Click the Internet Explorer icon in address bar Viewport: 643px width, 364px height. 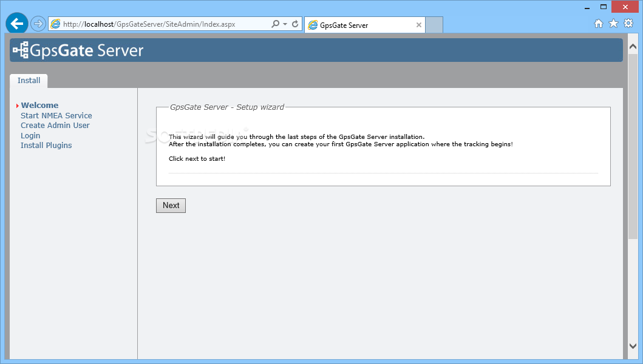click(x=55, y=24)
